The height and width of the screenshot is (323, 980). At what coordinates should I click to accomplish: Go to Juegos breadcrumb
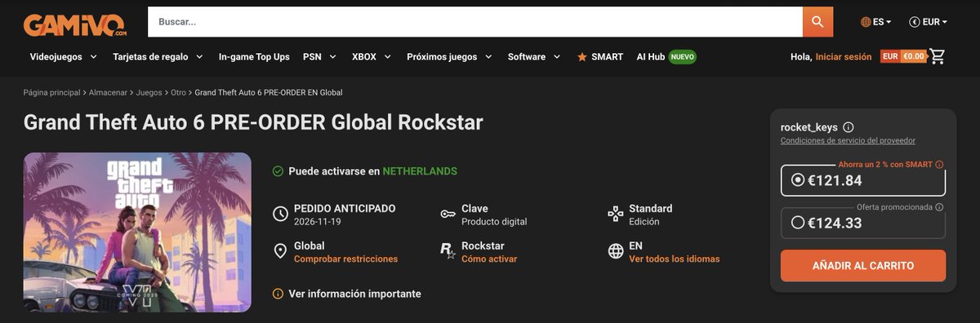pyautogui.click(x=149, y=92)
